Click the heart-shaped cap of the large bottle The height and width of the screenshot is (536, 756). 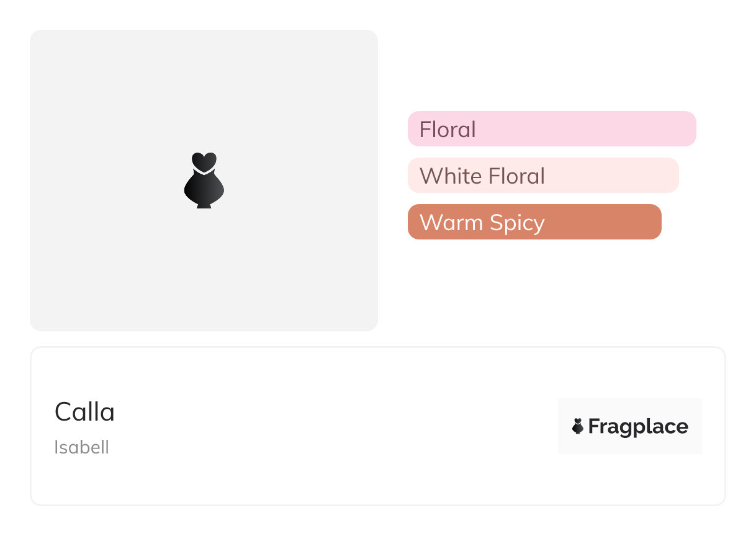pyautogui.click(x=204, y=161)
